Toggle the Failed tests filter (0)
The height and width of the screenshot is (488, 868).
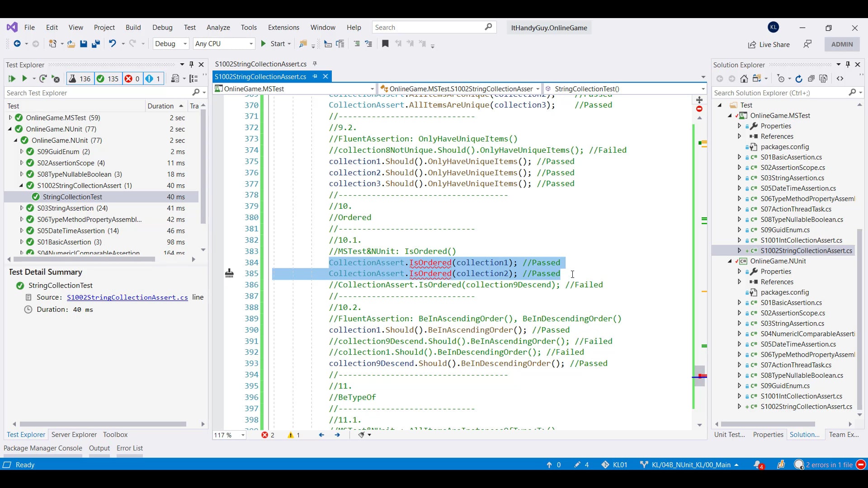tap(132, 79)
